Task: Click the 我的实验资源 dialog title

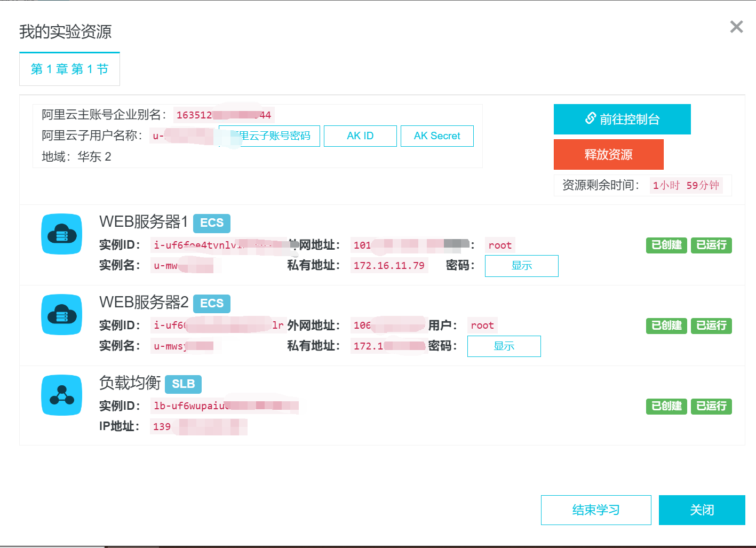Action: click(x=66, y=32)
